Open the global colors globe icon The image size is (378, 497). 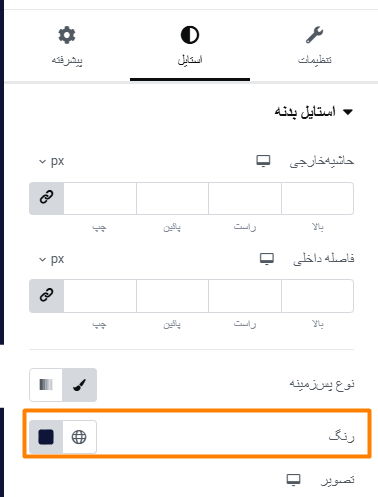tap(79, 437)
